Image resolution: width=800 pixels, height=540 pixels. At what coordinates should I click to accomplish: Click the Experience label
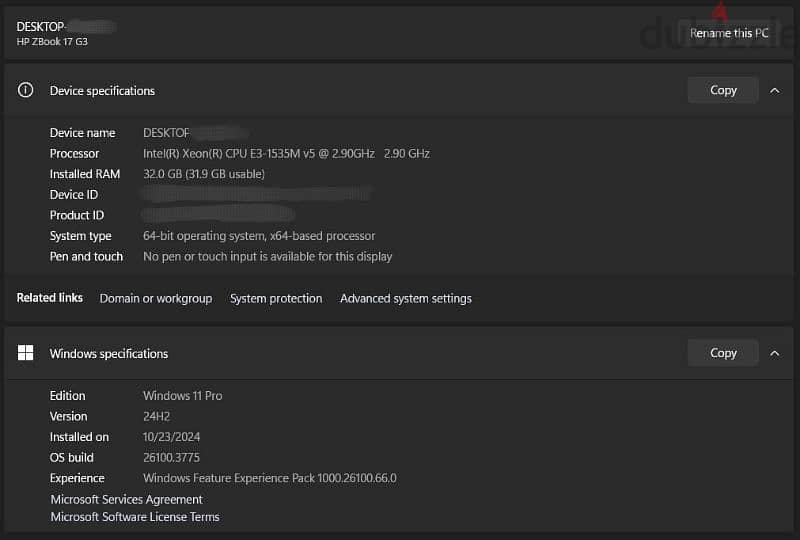click(77, 478)
